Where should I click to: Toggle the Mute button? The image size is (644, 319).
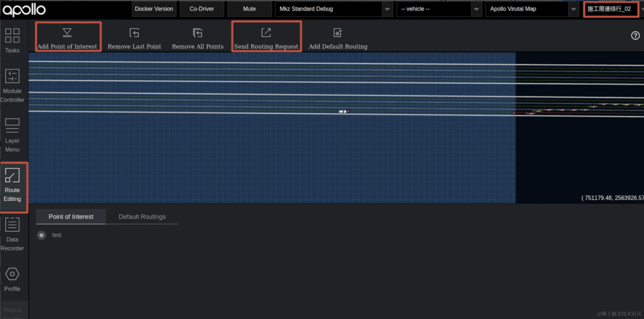[249, 9]
